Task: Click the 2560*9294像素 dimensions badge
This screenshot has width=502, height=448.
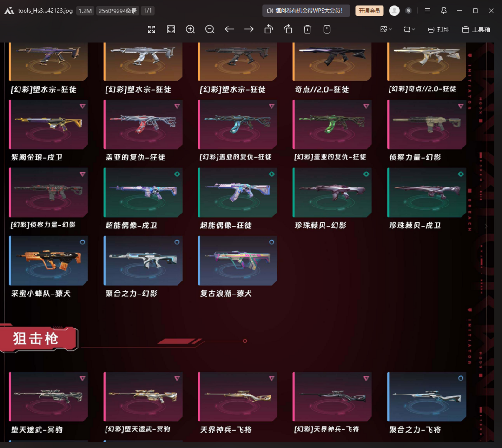Action: pyautogui.click(x=118, y=11)
